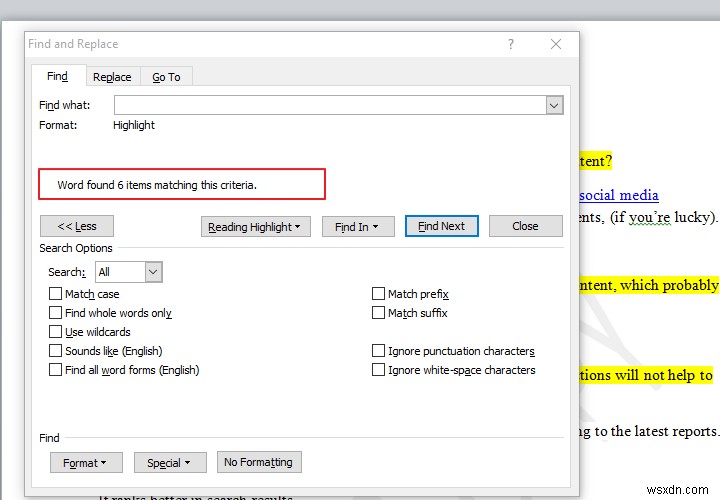
Task: Collapse options with the Less button
Action: (x=77, y=226)
